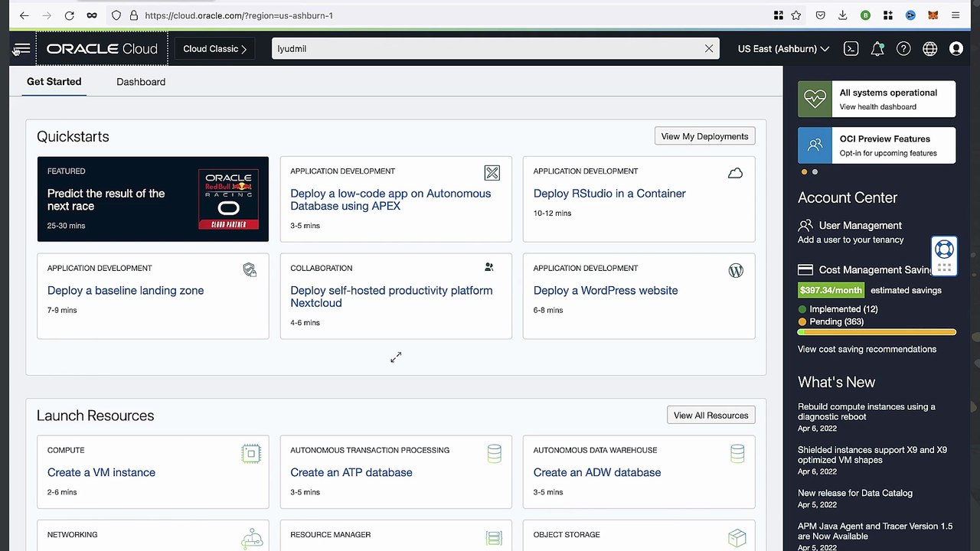
Task: Select the first carousel dot indicator
Action: 804,172
